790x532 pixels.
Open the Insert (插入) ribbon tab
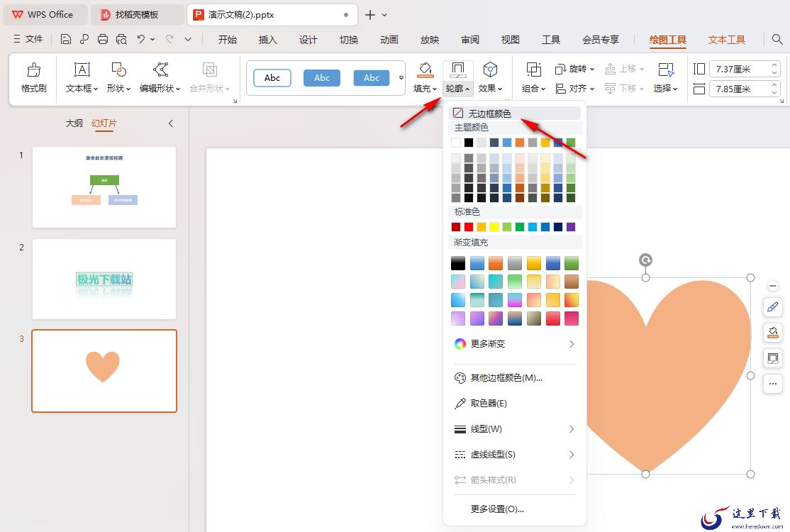[267, 40]
